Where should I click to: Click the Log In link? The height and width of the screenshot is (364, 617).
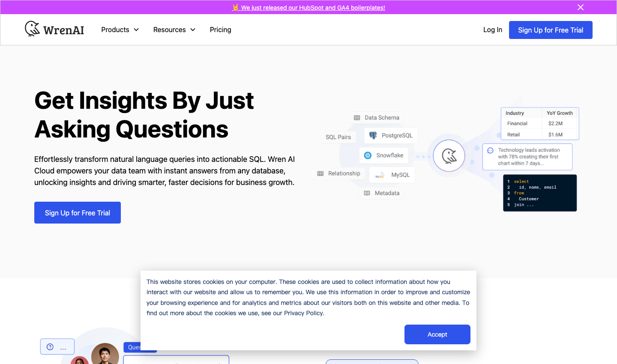(493, 30)
